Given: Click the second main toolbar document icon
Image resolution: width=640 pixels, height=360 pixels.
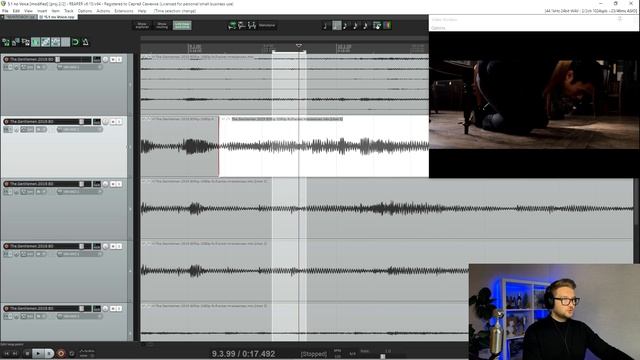Looking at the screenshot, I should 16,42.
